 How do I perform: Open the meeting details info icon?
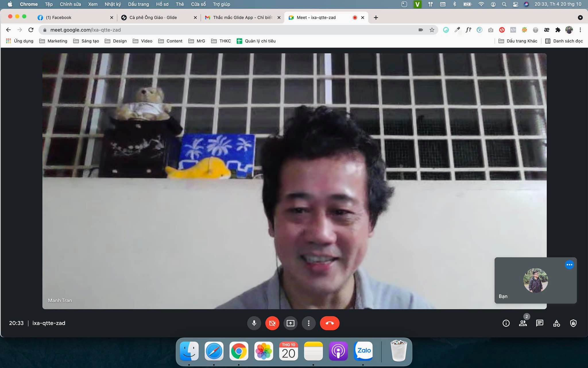click(506, 323)
